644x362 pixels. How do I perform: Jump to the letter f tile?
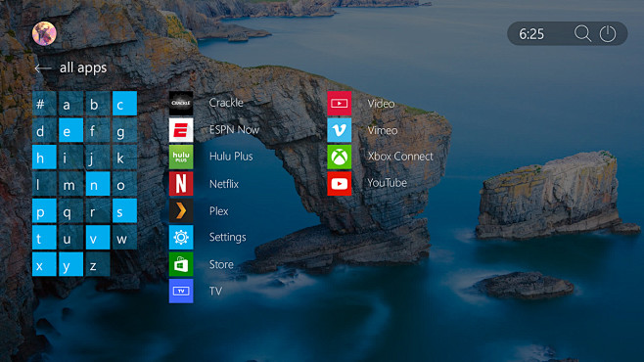click(x=98, y=130)
